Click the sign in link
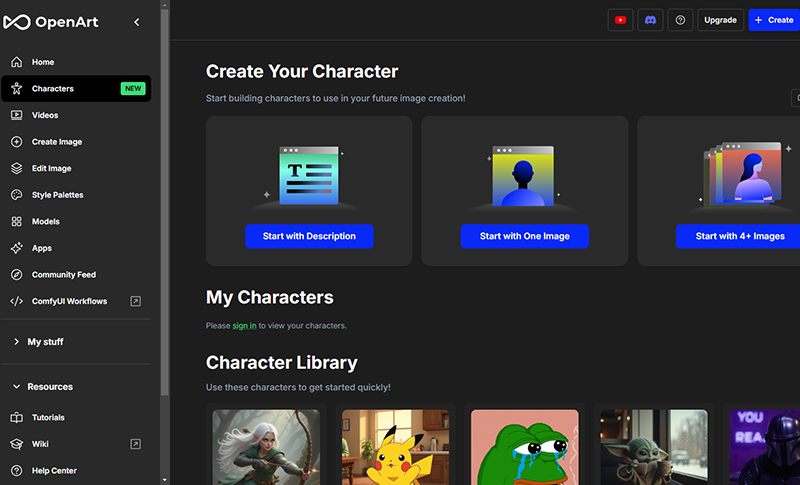 click(244, 325)
